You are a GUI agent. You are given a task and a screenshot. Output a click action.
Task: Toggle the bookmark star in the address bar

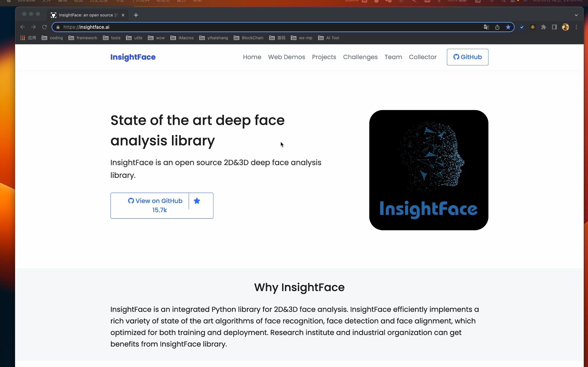[508, 27]
